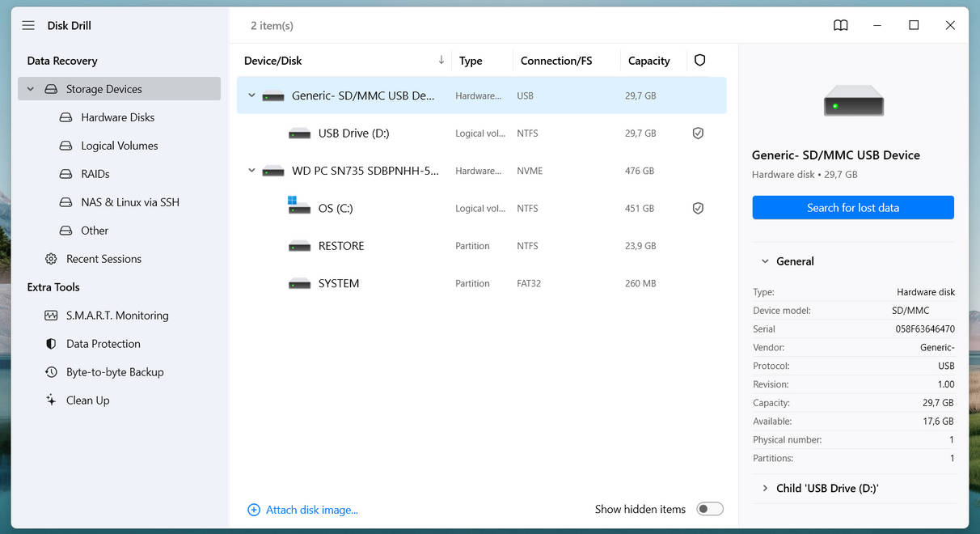Sort by Device/Disk column header
The width and height of the screenshot is (980, 534).
tap(272, 61)
